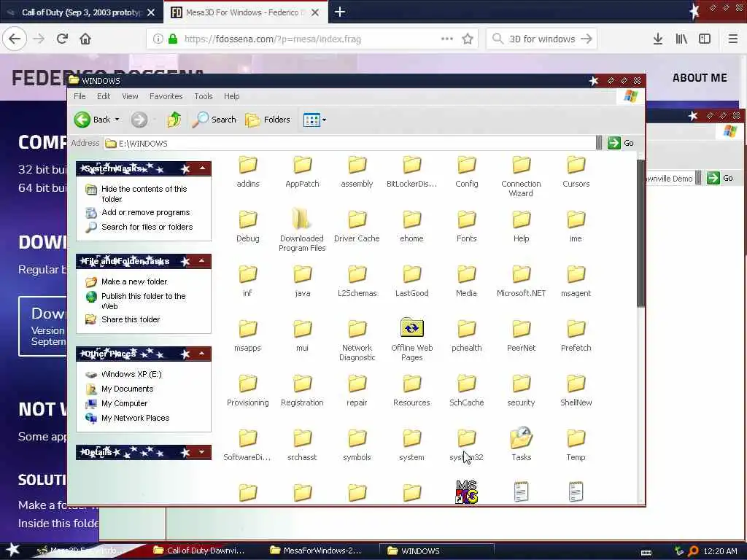Screen dimensions: 747x560
Task: Expand the Details panel
Action: (203, 452)
